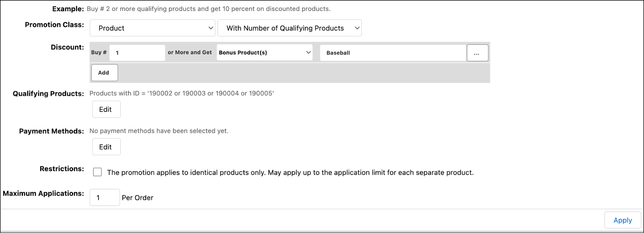Click the Restrictions label

(62, 169)
